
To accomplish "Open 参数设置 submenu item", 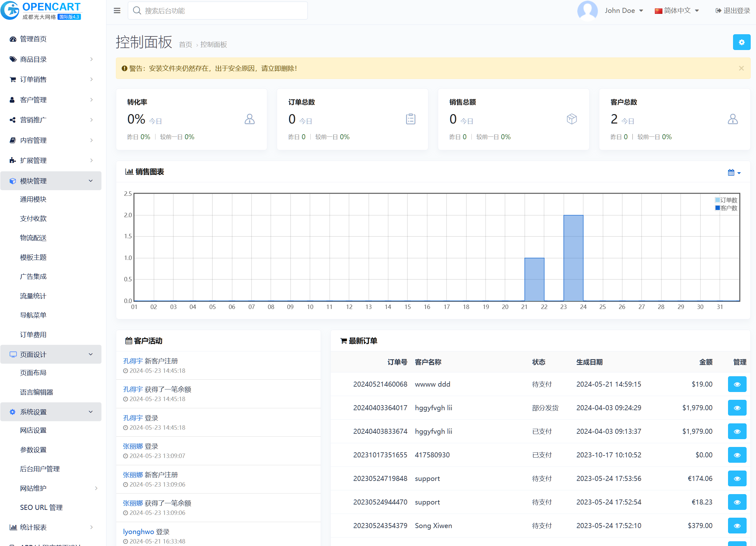I will (33, 449).
